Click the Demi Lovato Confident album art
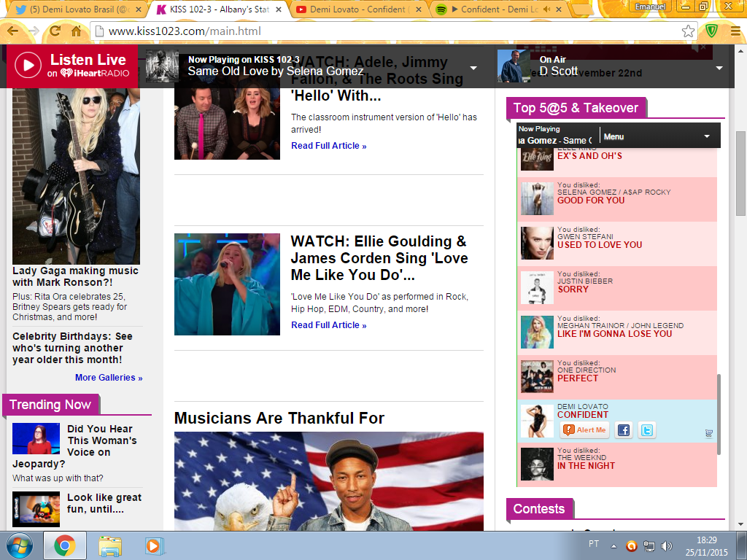The height and width of the screenshot is (560, 747). tap(537, 421)
